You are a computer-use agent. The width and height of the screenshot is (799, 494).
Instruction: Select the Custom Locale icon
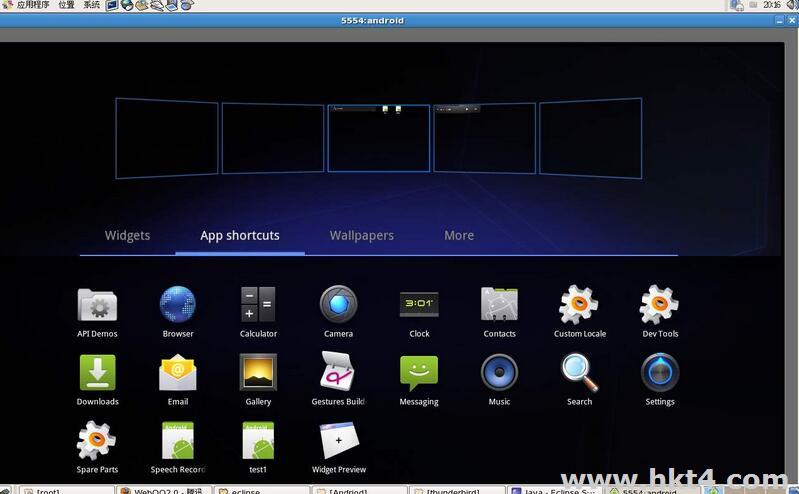[x=579, y=304]
